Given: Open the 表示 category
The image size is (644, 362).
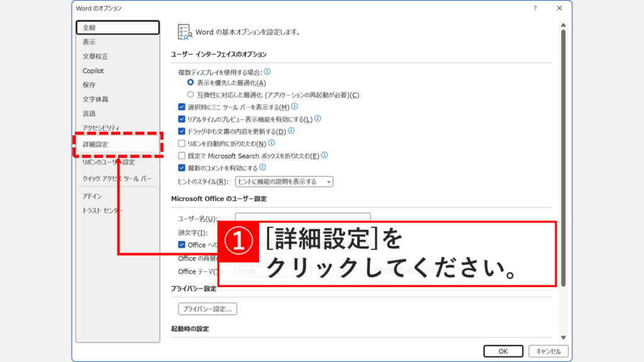Looking at the screenshot, I should click(x=118, y=42).
